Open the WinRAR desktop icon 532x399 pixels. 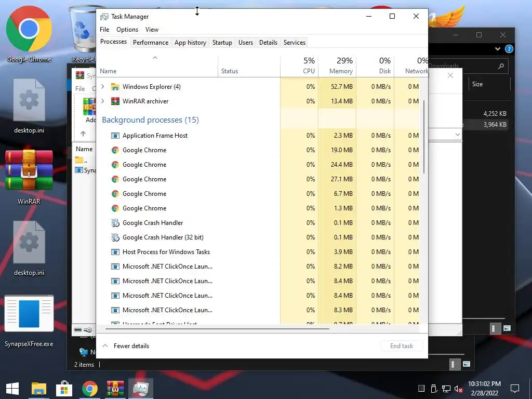29,178
